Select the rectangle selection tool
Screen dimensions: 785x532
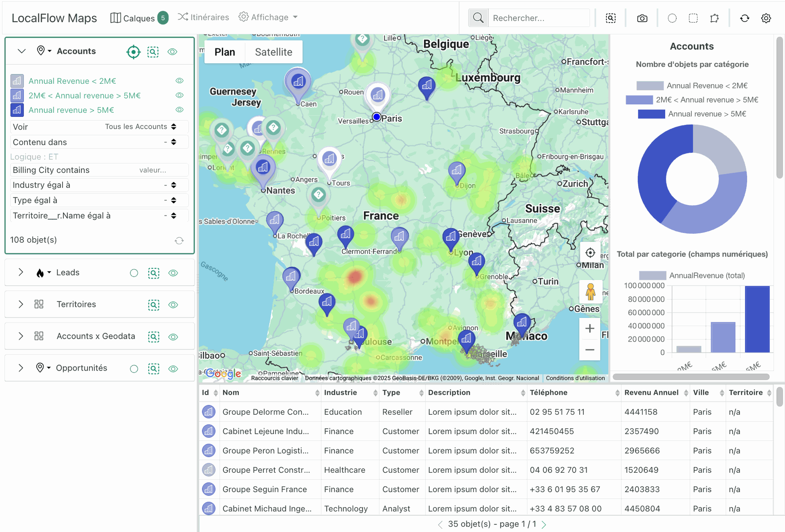(693, 18)
